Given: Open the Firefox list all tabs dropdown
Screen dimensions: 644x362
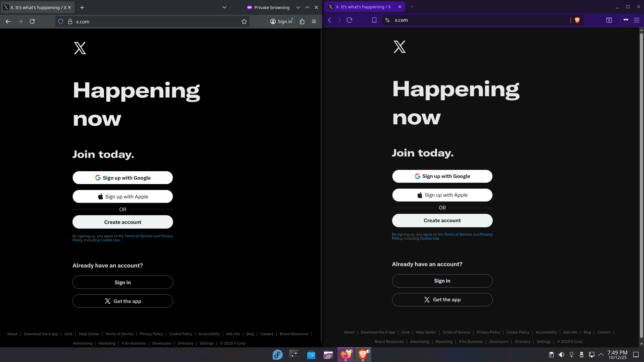Looking at the screenshot, I should (x=224, y=7).
